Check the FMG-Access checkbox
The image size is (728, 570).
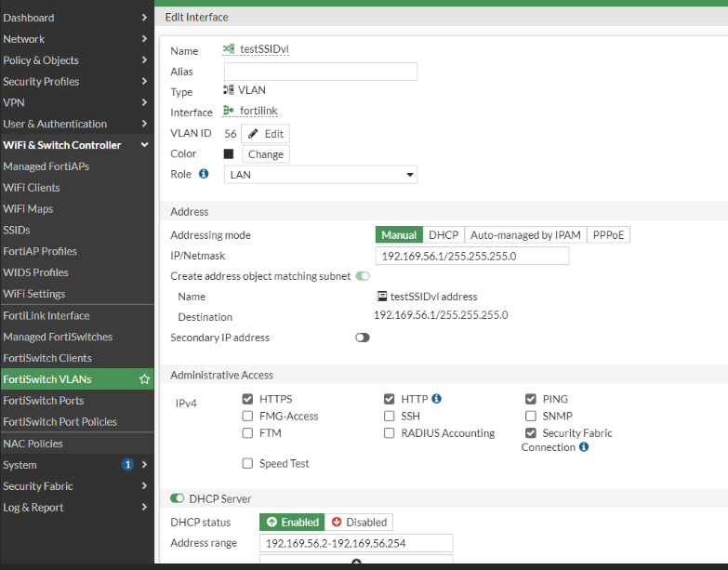pos(247,416)
